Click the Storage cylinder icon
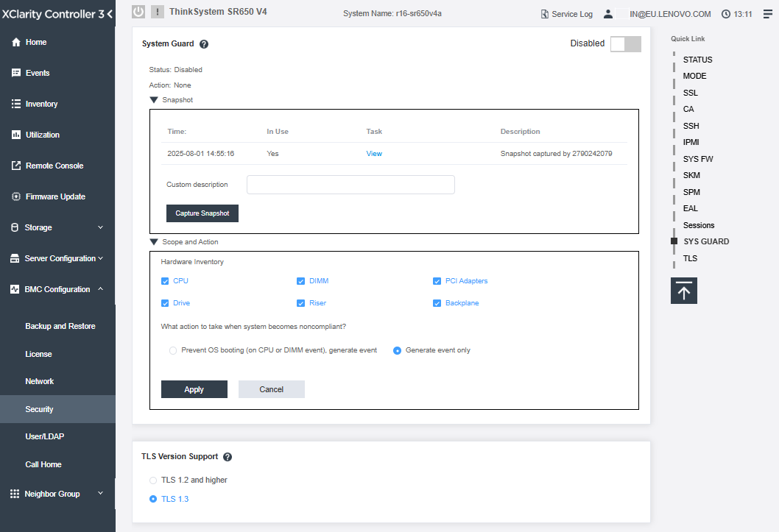Image resolution: width=779 pixels, height=532 pixels. tap(15, 227)
